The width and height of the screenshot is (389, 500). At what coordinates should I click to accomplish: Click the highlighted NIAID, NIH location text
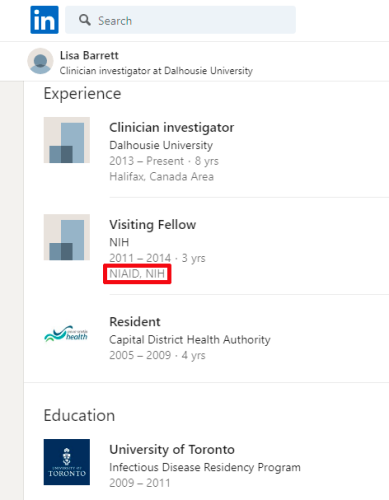pyautogui.click(x=137, y=274)
